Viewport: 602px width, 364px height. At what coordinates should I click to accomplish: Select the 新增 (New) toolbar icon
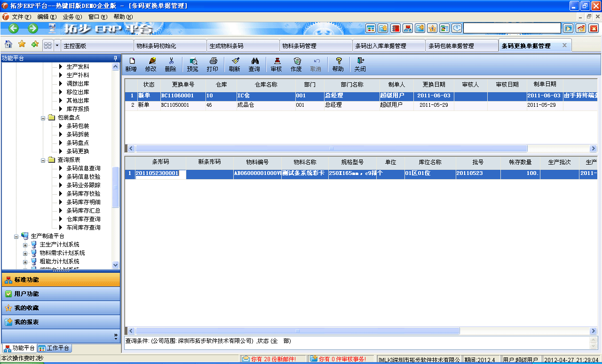coord(132,64)
